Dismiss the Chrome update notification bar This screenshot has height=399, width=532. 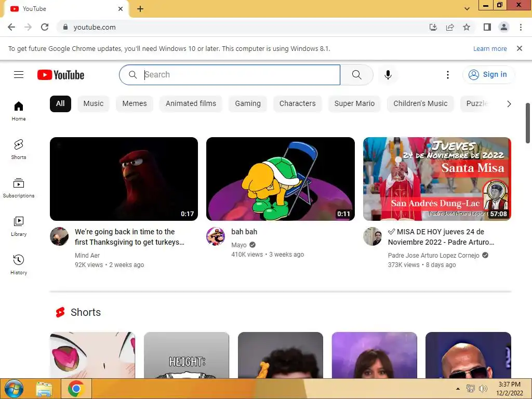(519, 48)
